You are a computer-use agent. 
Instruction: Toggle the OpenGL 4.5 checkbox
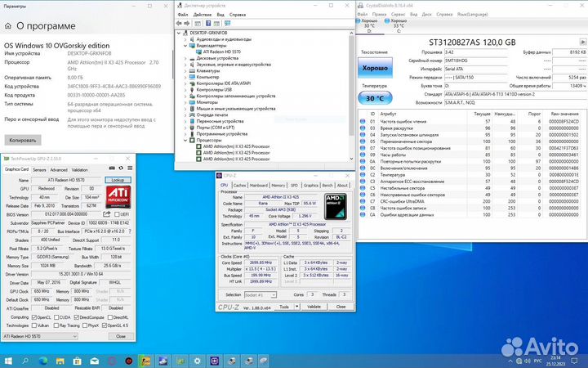coord(105,325)
